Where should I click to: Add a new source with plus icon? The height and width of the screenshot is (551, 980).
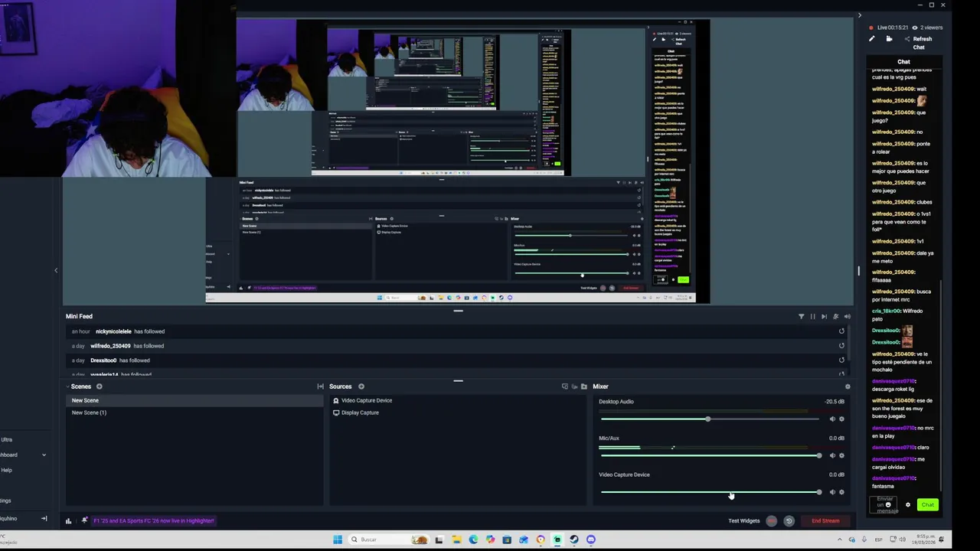(x=361, y=386)
